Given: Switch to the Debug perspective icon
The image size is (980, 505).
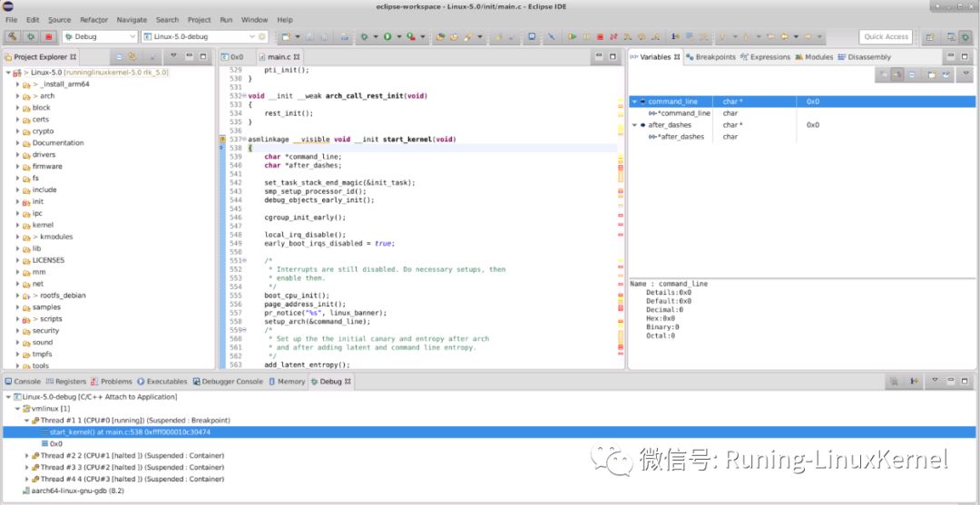Looking at the screenshot, I should coord(965,37).
